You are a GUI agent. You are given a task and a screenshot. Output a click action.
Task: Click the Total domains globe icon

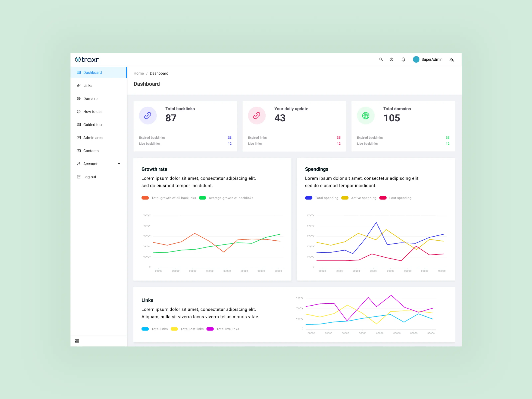(366, 115)
